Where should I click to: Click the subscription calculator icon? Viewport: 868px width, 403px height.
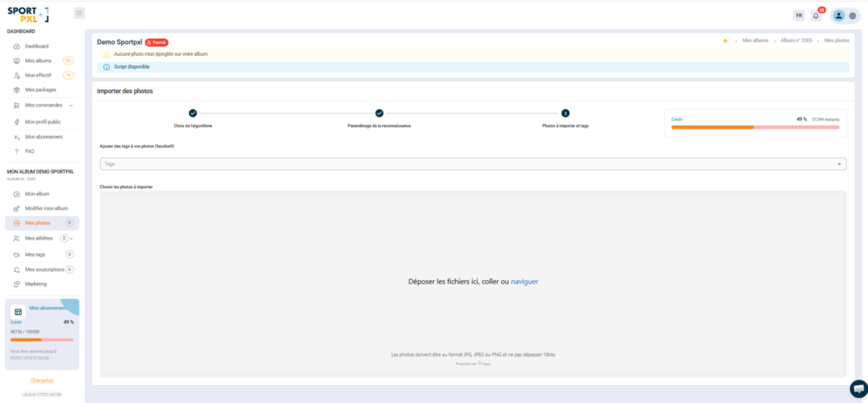(18, 312)
